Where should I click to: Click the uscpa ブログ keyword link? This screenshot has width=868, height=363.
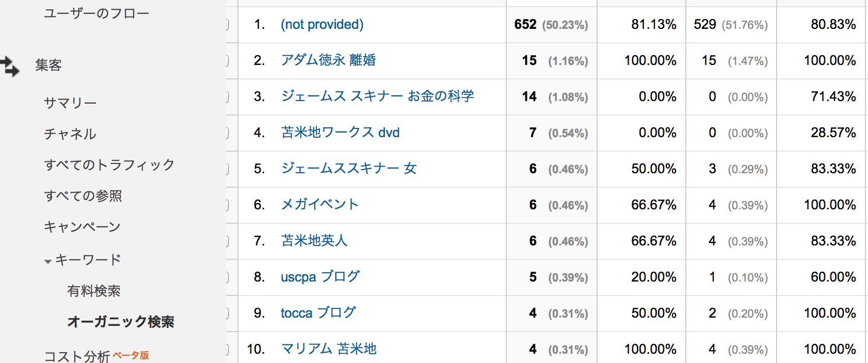pos(320,277)
